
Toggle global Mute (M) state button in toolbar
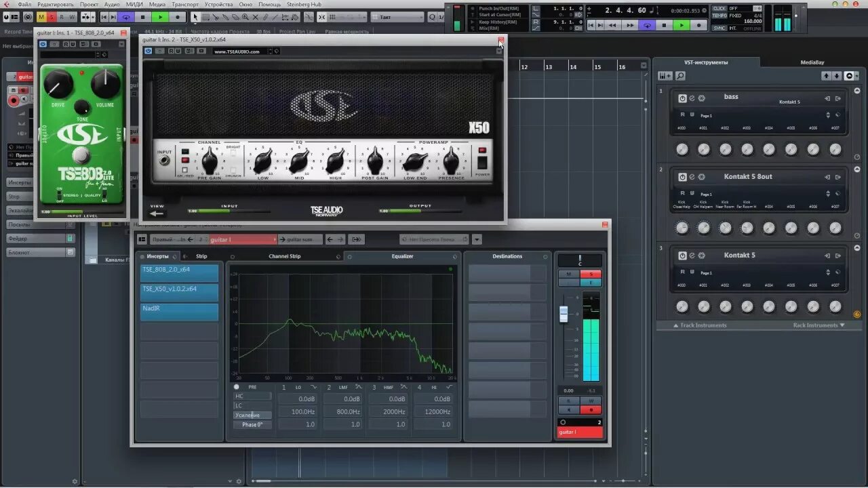tap(42, 17)
